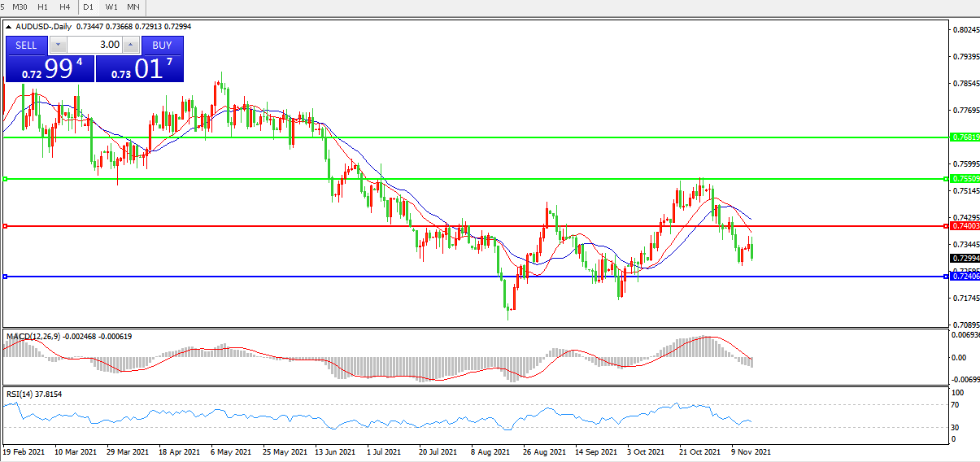Viewport: 980px width, 462px height.
Task: Click the 3.00 volume input field
Action: 94,45
